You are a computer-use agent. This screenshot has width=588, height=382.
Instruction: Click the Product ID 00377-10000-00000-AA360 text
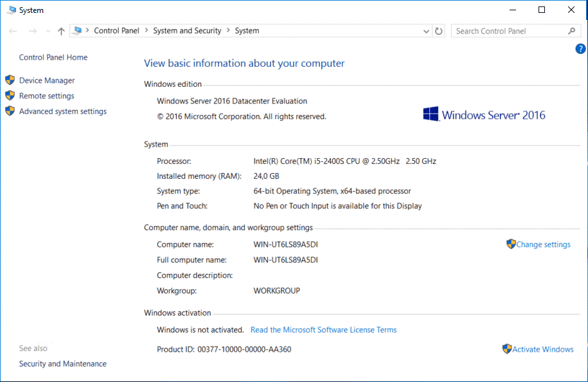[x=224, y=349]
